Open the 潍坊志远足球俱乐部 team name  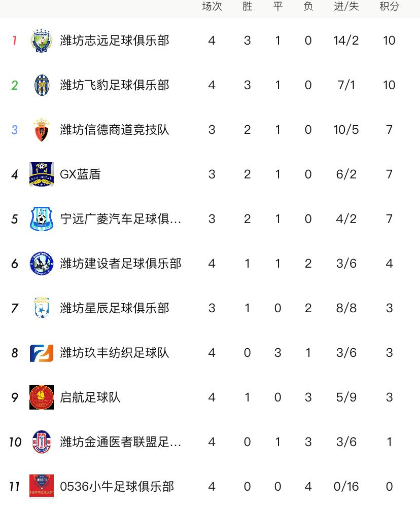pos(115,41)
